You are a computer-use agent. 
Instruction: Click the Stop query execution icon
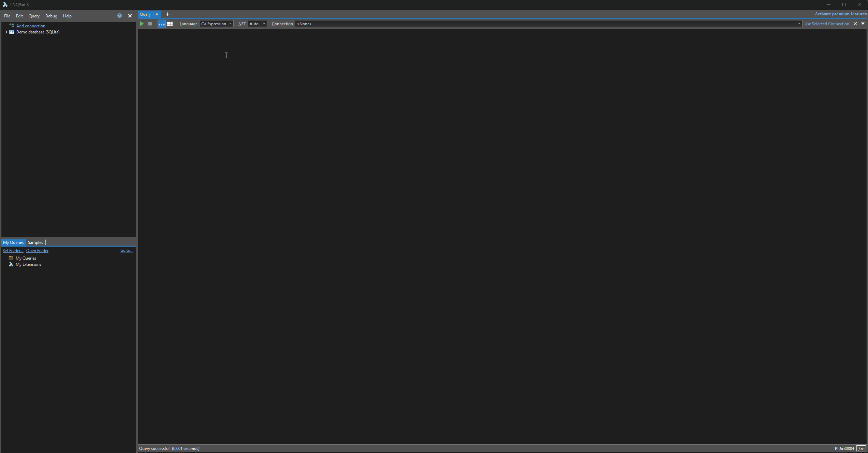[x=150, y=24]
